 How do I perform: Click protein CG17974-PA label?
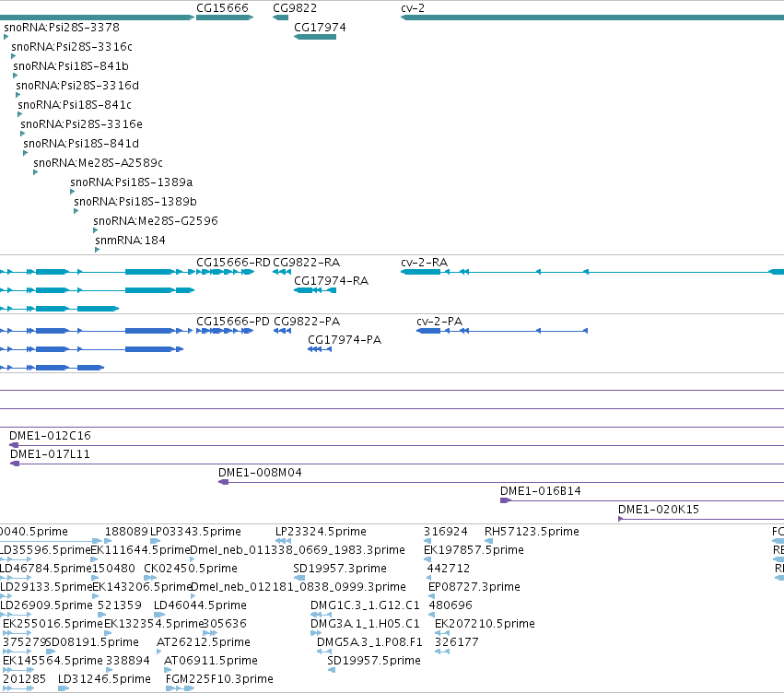click(345, 340)
